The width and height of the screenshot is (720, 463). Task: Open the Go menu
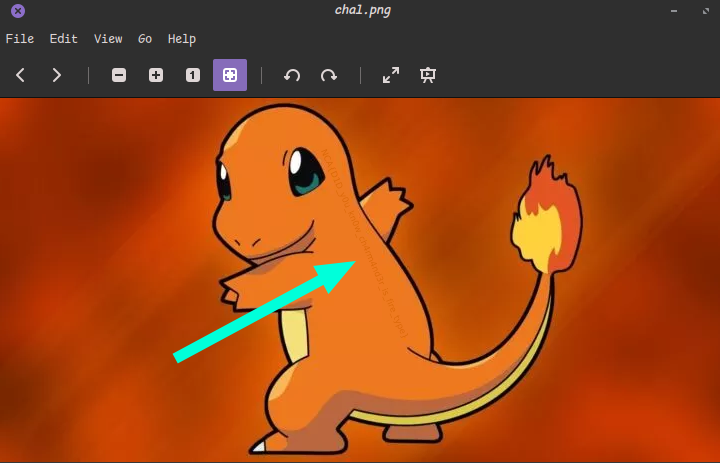coord(145,39)
